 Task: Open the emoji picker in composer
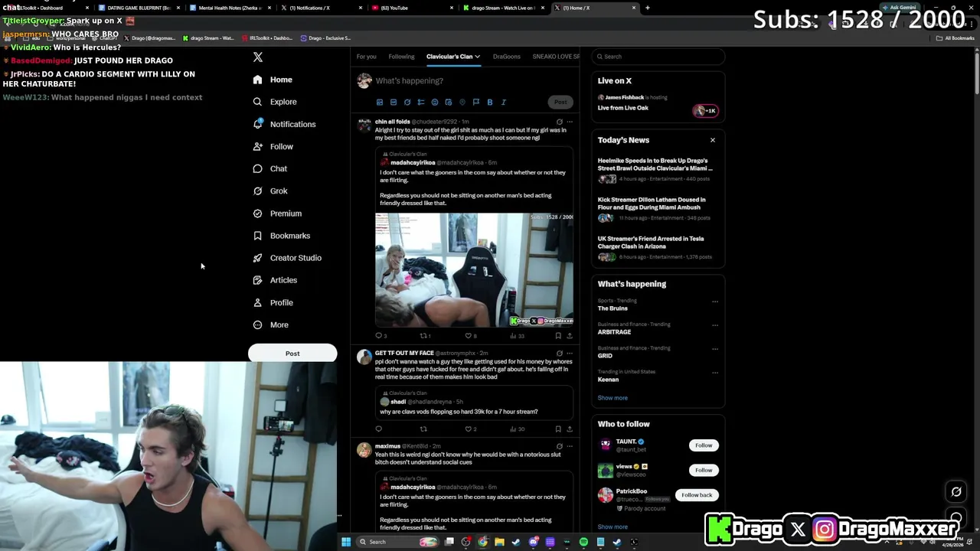pos(435,102)
